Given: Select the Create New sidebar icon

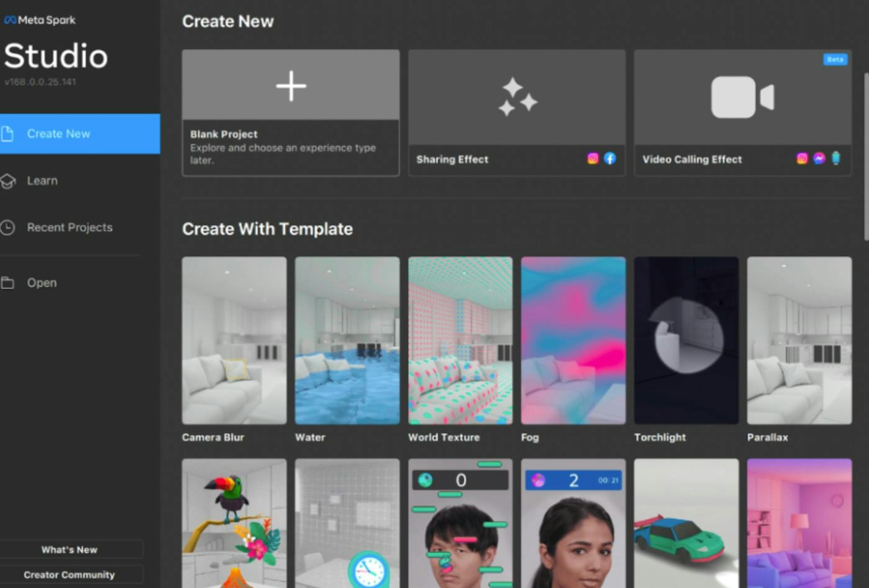Looking at the screenshot, I should (x=8, y=133).
